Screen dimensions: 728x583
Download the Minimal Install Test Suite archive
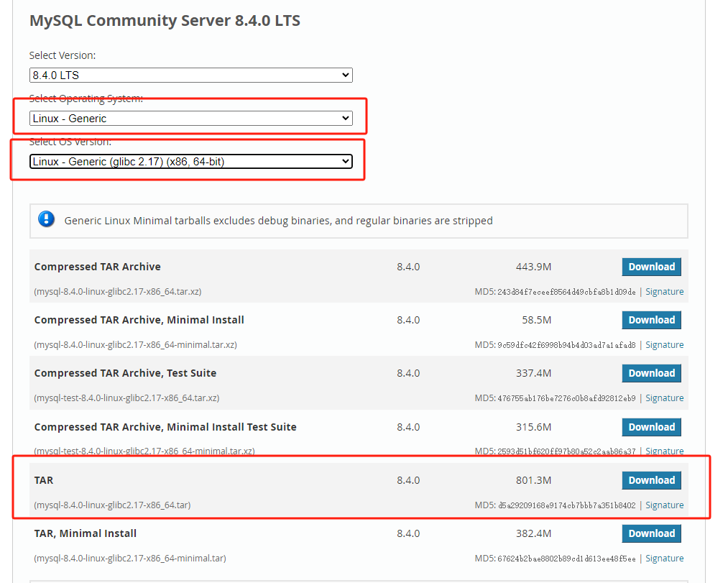[x=651, y=427]
